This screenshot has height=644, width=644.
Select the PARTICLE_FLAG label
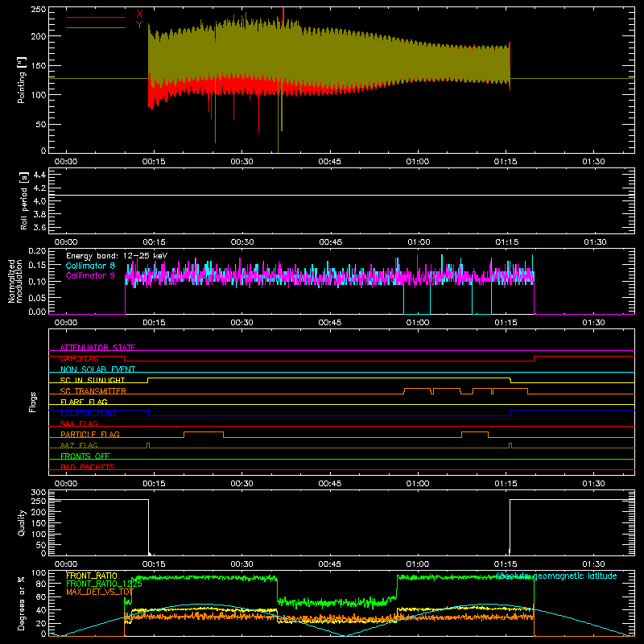tap(90, 434)
